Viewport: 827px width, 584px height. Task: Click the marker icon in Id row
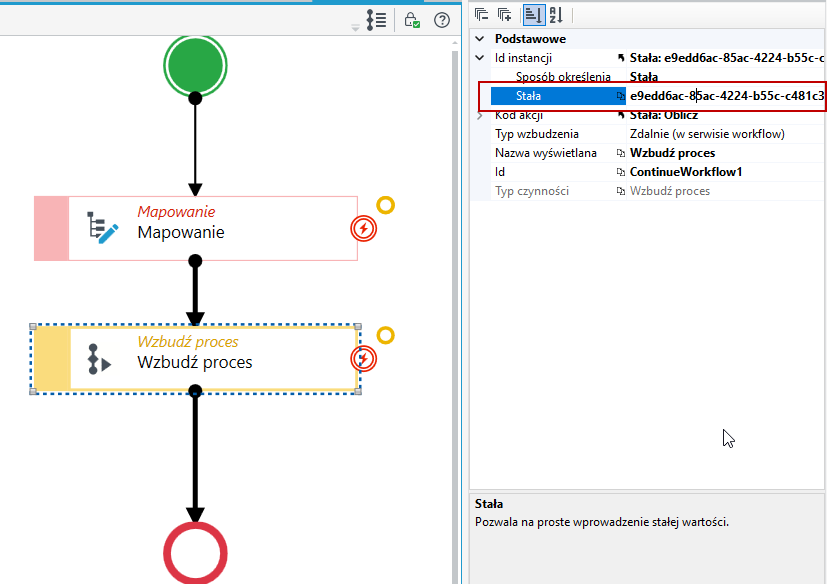click(x=621, y=172)
